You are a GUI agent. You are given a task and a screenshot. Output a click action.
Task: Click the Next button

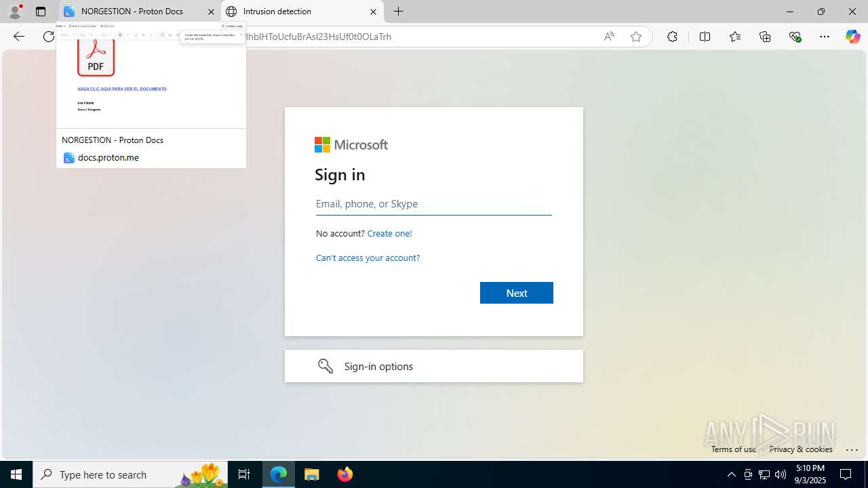(517, 293)
